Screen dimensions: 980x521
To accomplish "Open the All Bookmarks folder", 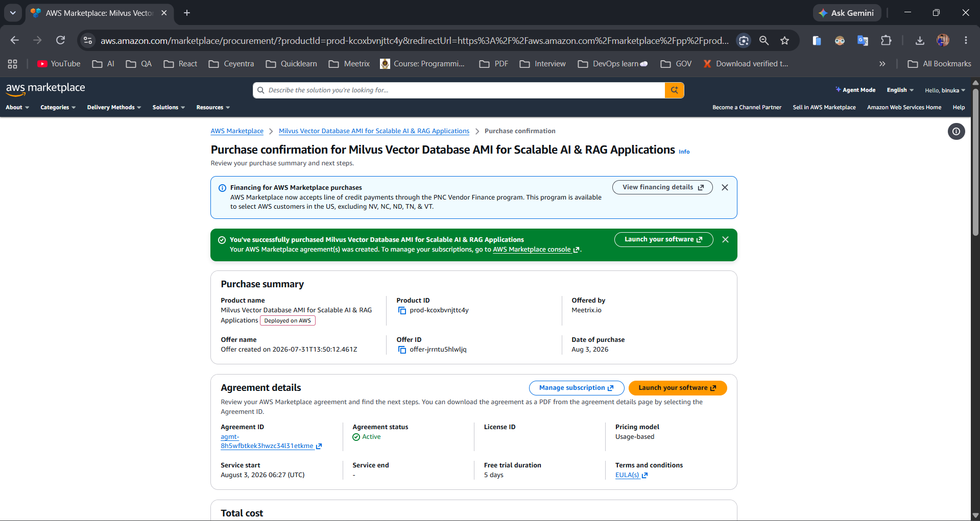I will [x=939, y=64].
